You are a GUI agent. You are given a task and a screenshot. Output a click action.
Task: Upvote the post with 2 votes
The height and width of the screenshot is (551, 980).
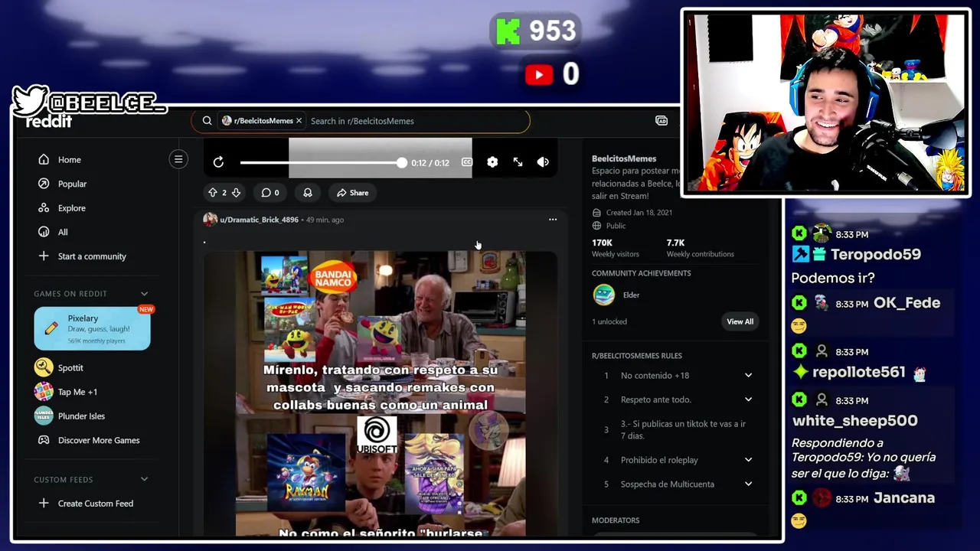pyautogui.click(x=213, y=193)
